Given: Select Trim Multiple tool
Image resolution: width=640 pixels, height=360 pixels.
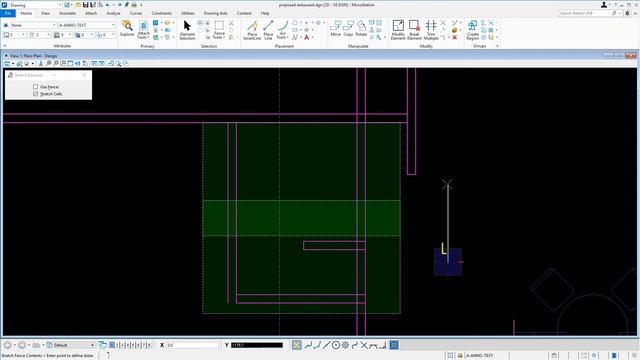Looking at the screenshot, I should click(x=431, y=30).
